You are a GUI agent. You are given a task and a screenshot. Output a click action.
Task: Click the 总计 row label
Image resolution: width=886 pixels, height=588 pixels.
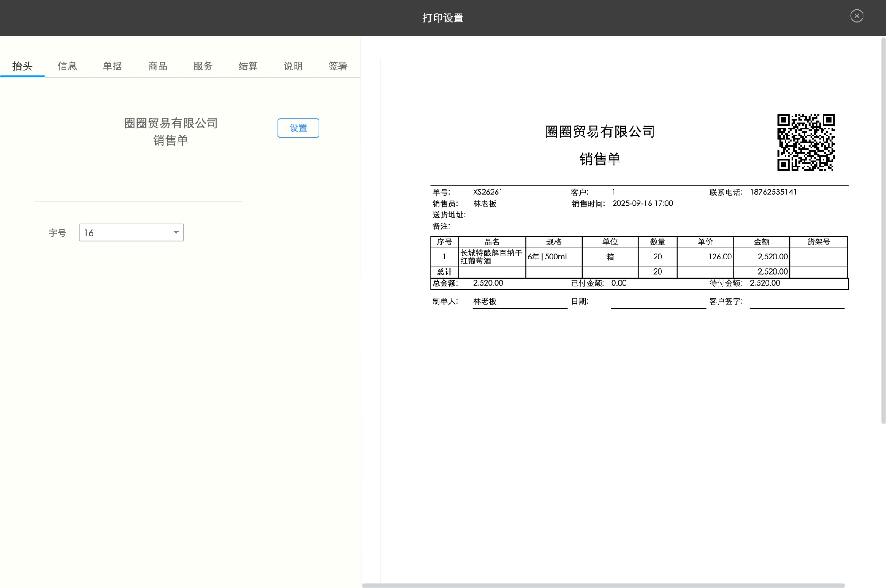point(444,272)
